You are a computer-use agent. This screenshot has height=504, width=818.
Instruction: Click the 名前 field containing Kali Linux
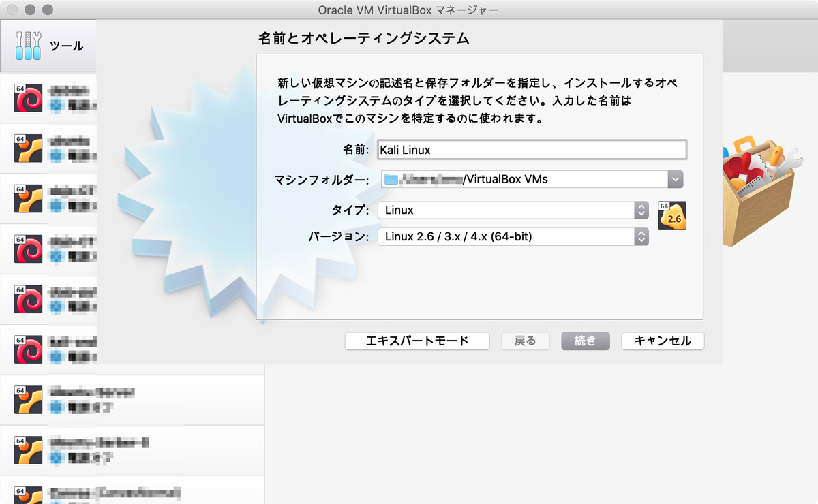click(532, 150)
